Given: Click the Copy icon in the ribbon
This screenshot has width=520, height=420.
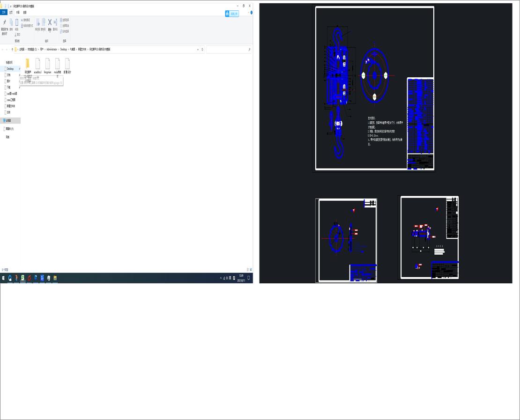Looking at the screenshot, I should tap(11, 22).
